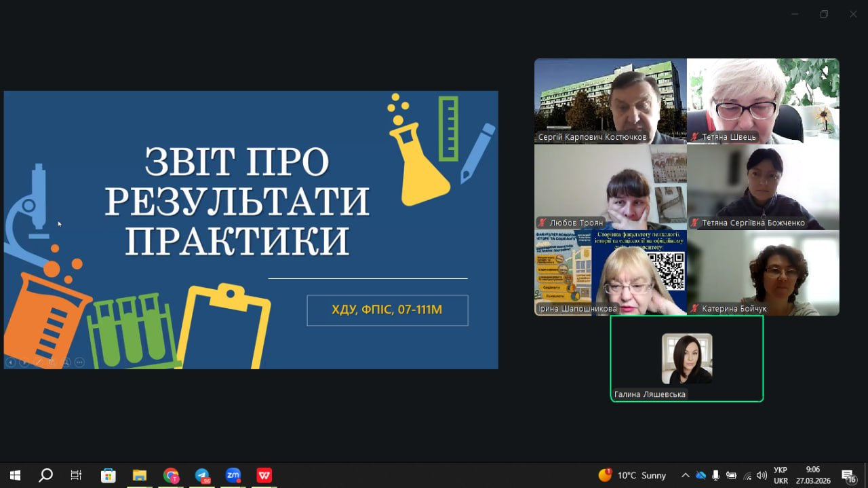This screenshot has height=488, width=868.
Task: Click the ХДУ, ФПІС, 07-111М subtitle box
Action: pos(387,310)
